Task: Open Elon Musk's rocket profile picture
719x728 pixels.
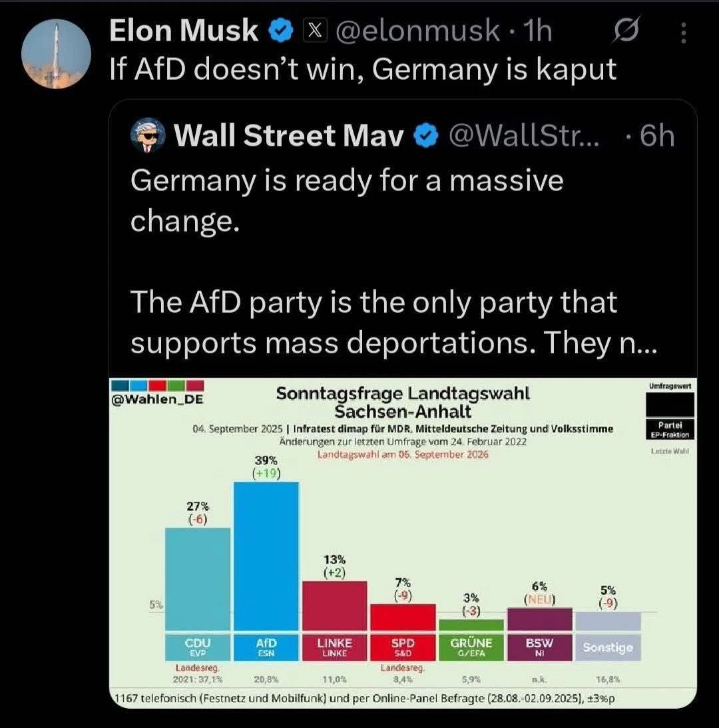Action: (56, 54)
